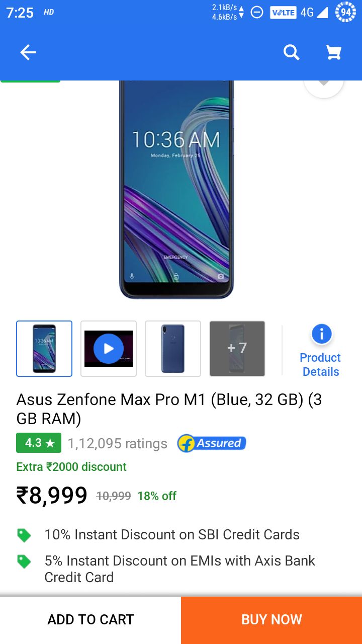Open the 1,12,095 ratings link
362x644 pixels.
118,444
